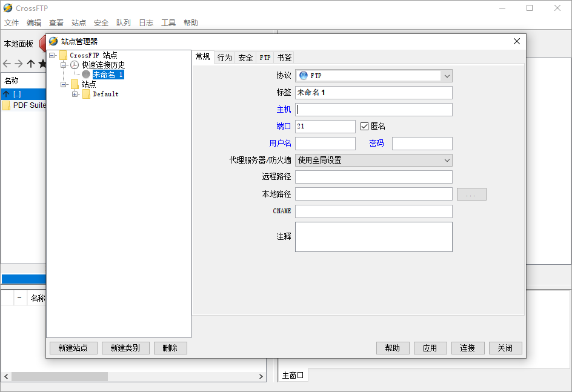Toggle the 匿名 anonymous checkbox

coord(364,126)
